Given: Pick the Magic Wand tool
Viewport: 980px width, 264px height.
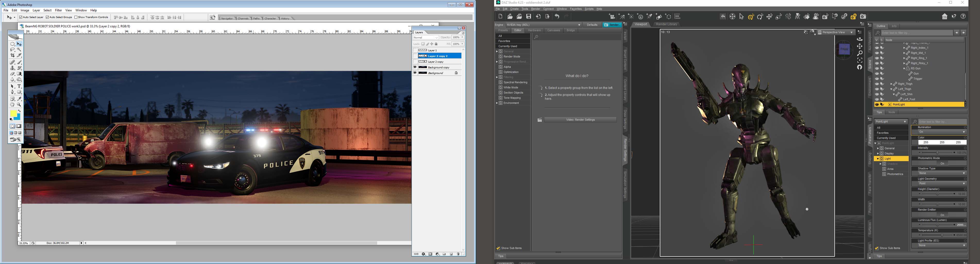Looking at the screenshot, I should point(19,50).
